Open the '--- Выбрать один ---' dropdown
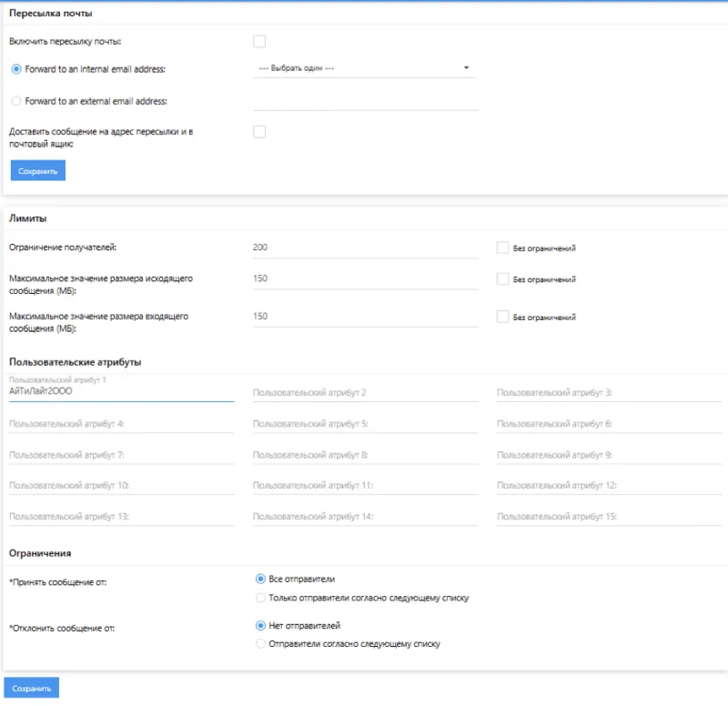This screenshot has height=706, width=728. [x=363, y=68]
